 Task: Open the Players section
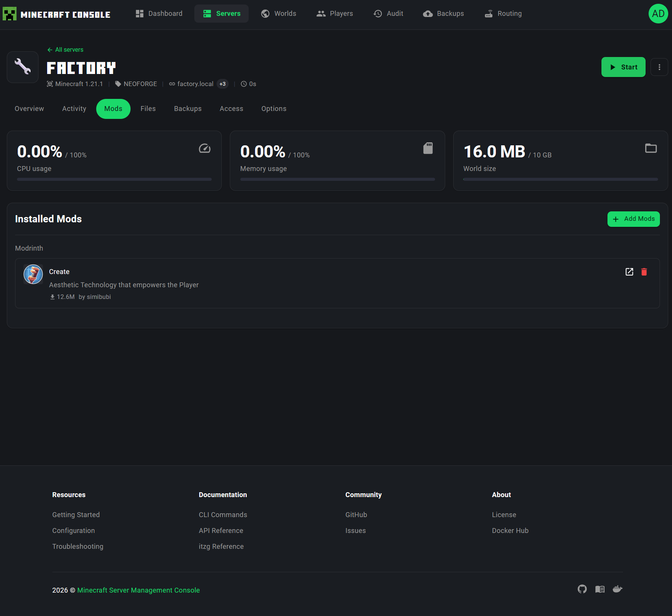pos(335,14)
